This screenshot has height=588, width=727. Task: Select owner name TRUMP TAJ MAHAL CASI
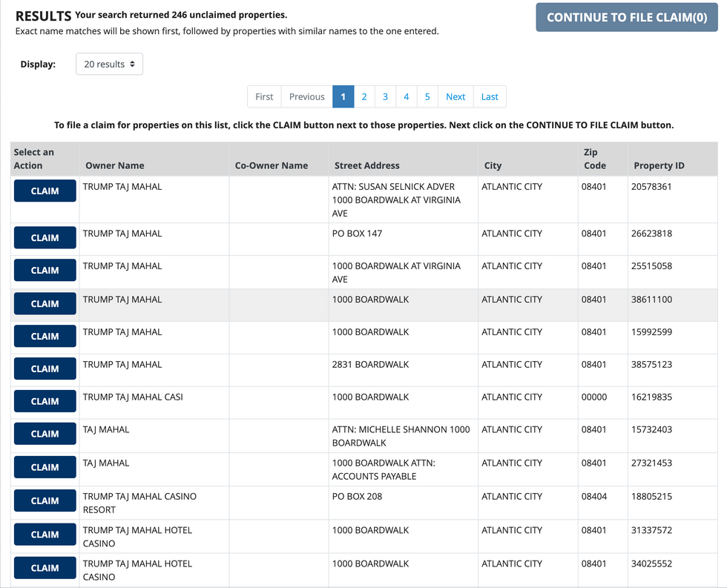(x=133, y=397)
